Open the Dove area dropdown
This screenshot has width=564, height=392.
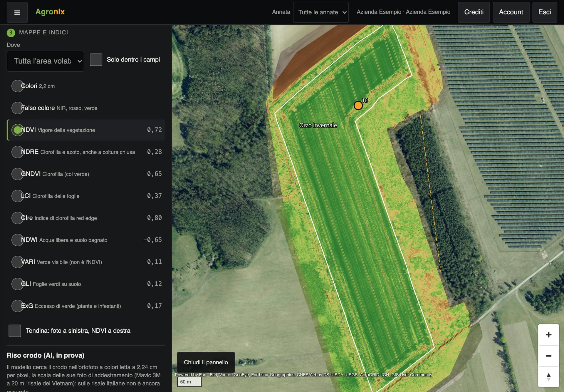pyautogui.click(x=45, y=61)
